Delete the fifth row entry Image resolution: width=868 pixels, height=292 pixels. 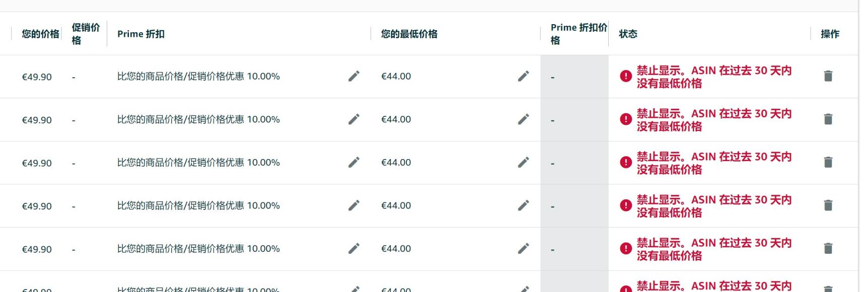(828, 248)
